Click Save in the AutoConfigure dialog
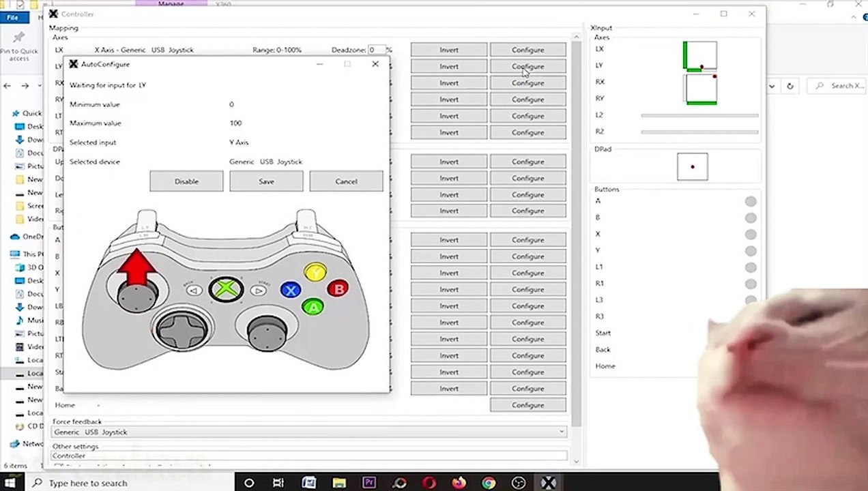This screenshot has width=868, height=491. pyautogui.click(x=266, y=181)
